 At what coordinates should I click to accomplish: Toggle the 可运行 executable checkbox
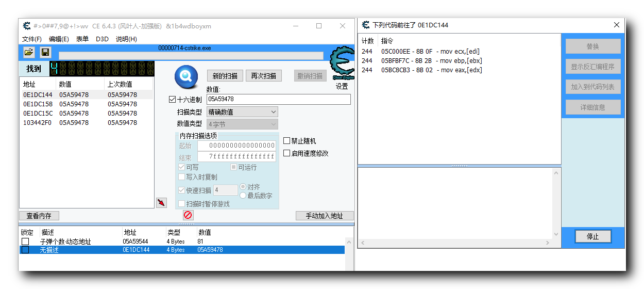pyautogui.click(x=233, y=167)
